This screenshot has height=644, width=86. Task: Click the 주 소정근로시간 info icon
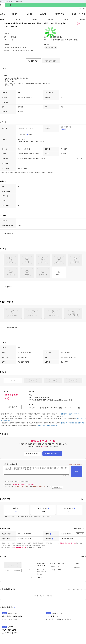pyautogui.click(x=28, y=134)
